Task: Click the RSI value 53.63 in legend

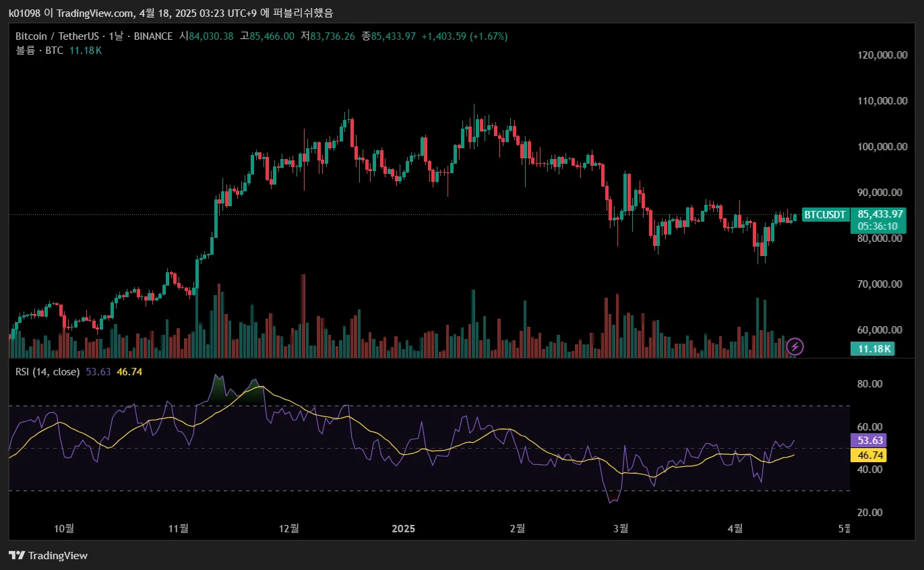Action: point(98,371)
